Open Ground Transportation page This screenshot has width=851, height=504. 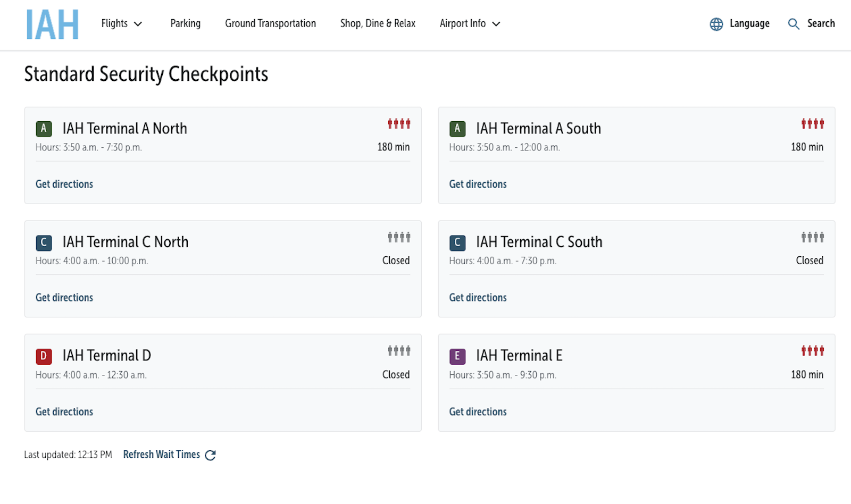coord(270,23)
